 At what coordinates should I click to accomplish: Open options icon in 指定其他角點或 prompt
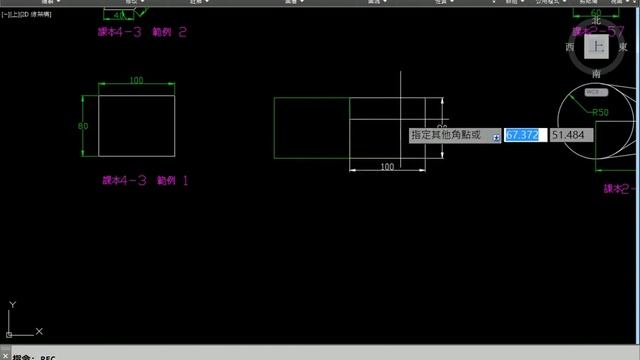pos(496,138)
